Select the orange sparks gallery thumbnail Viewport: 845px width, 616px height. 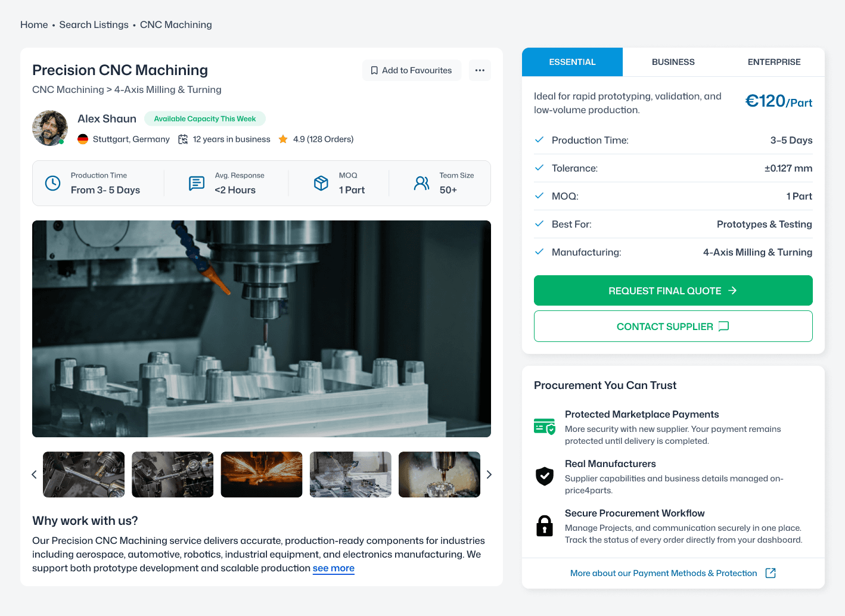tap(262, 475)
